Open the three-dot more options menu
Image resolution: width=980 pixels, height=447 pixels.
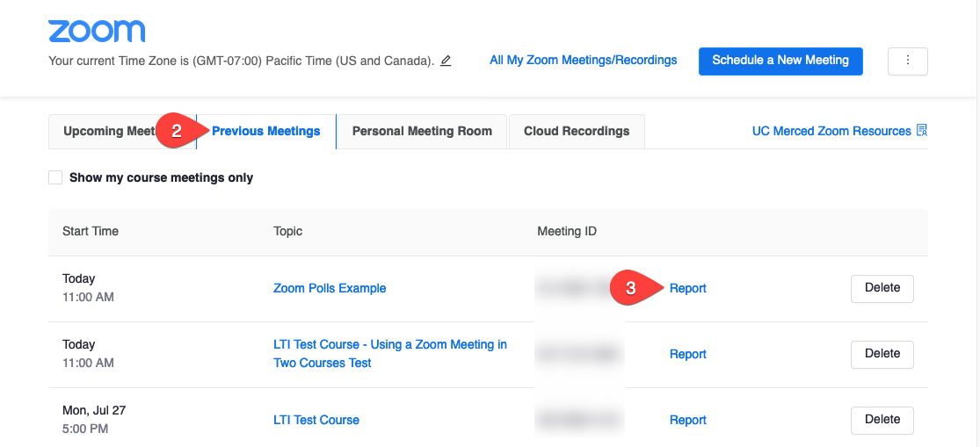[x=908, y=61]
